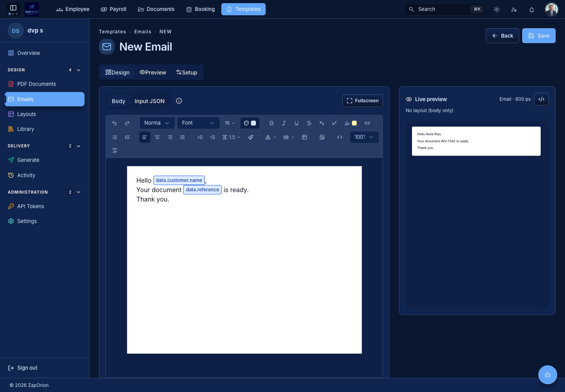This screenshot has width=565, height=392.
Task: Insert a numbered list
Action: pos(127,137)
